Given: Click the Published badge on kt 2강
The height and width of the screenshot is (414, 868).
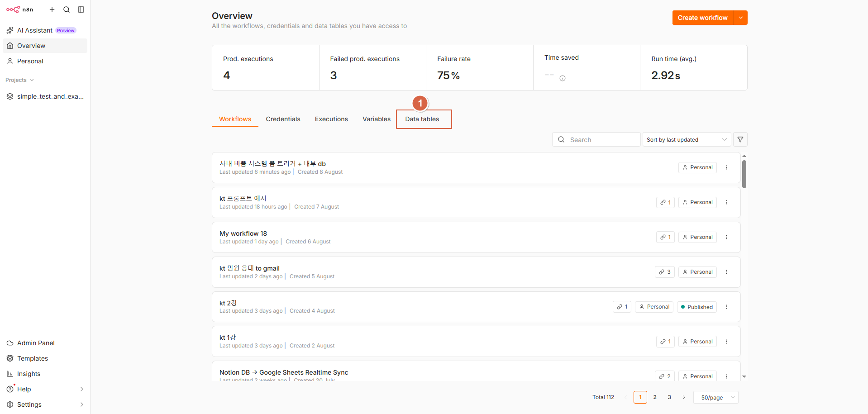Looking at the screenshot, I should (697, 307).
